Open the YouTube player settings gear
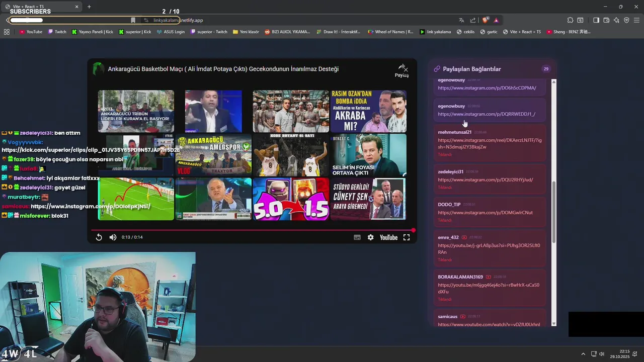644x362 pixels. pyautogui.click(x=370, y=237)
